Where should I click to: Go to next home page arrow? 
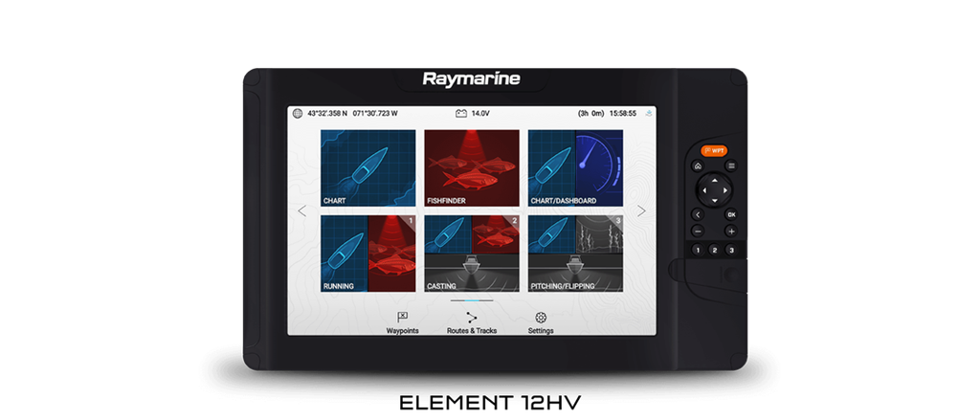pos(641,211)
